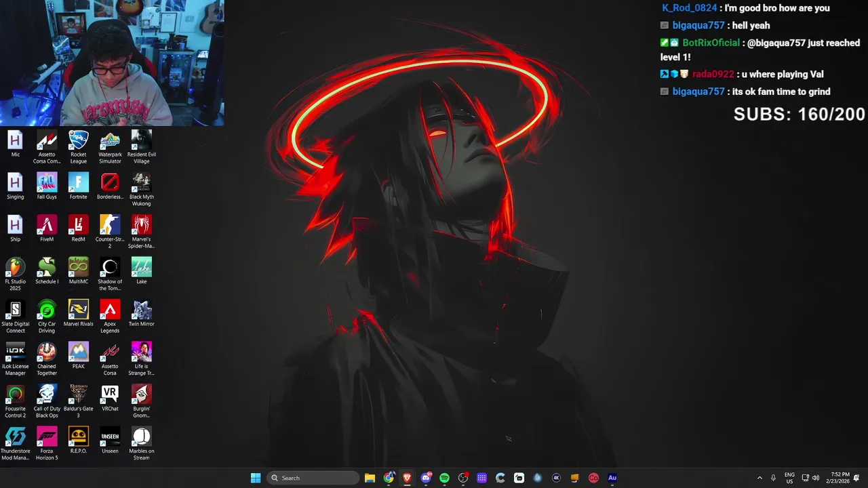Select the Fortnite desktop icon
Viewport: 868px width, 488px height.
(79, 186)
